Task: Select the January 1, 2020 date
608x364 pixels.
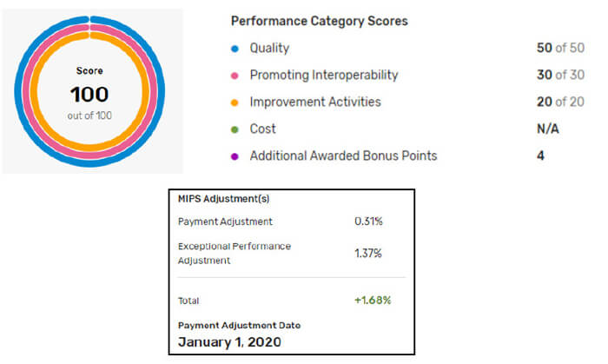Action: pos(229,341)
